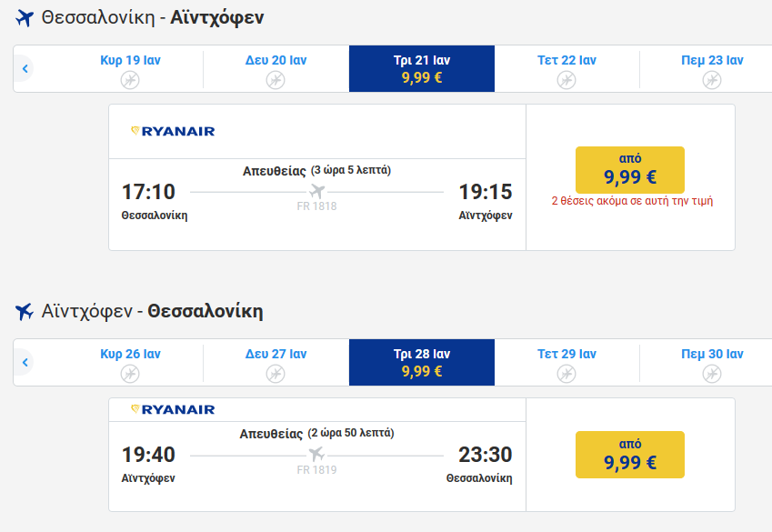
Task: Click the plane icon above flight number FR 1819
Action: coord(316,454)
